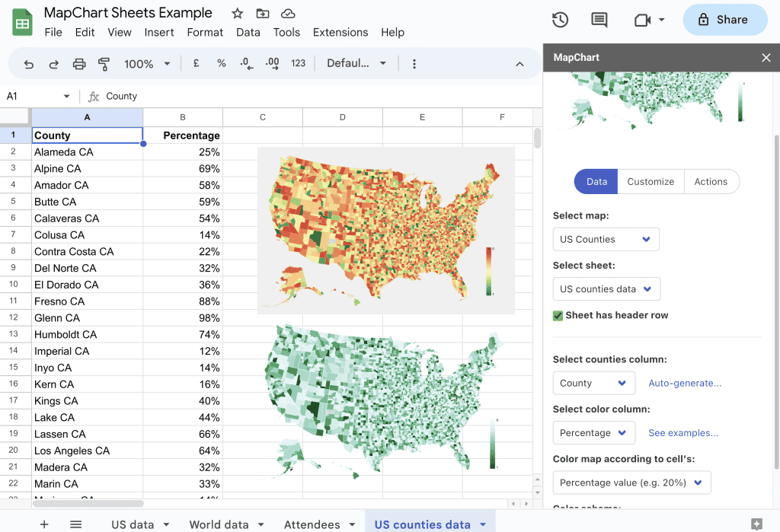780x532 pixels.
Task: Select row 13 header
Action: click(14, 334)
